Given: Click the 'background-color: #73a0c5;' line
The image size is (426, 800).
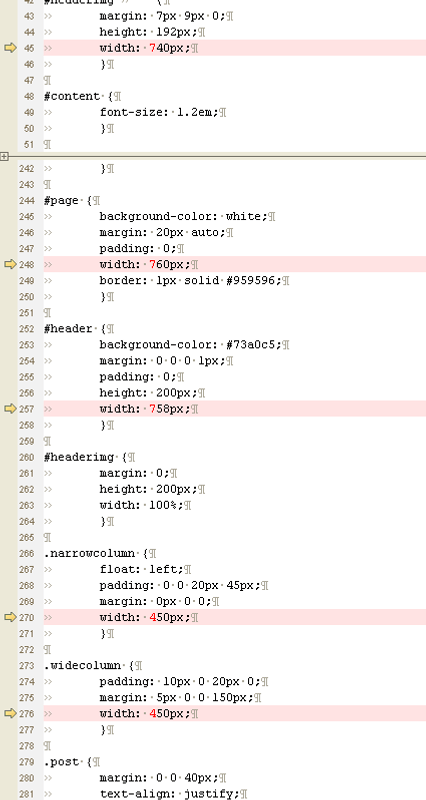Looking at the screenshot, I should (x=191, y=345).
